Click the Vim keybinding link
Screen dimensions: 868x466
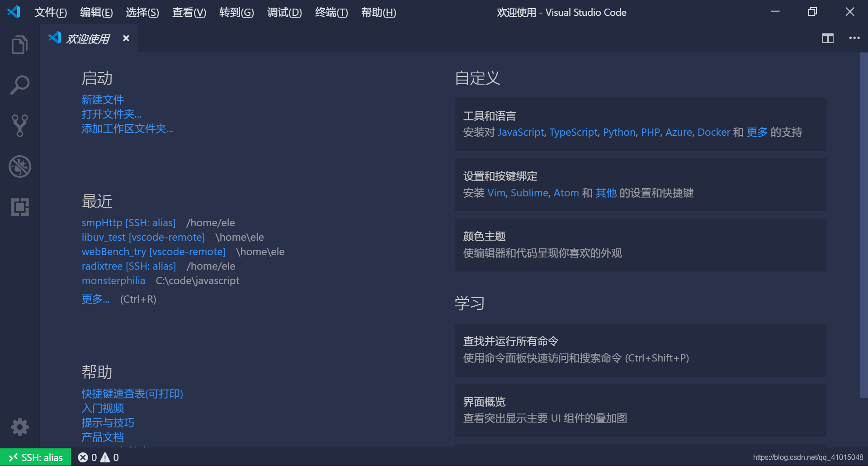(496, 193)
